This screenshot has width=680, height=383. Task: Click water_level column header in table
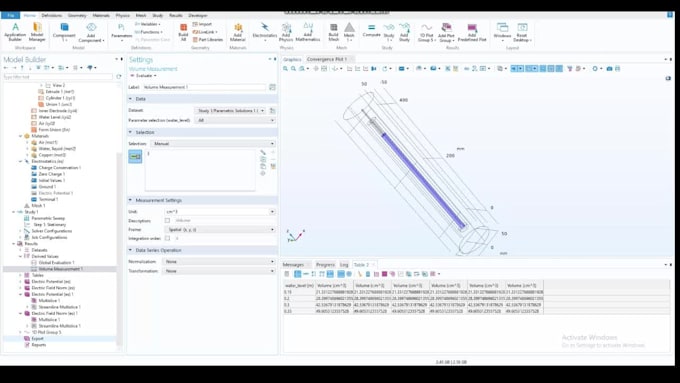(299, 286)
